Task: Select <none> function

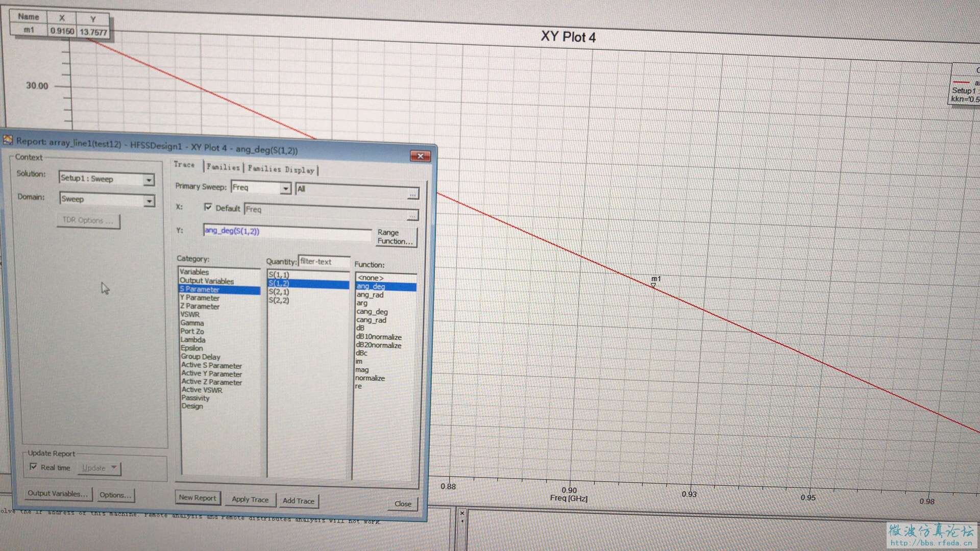Action: tap(371, 278)
